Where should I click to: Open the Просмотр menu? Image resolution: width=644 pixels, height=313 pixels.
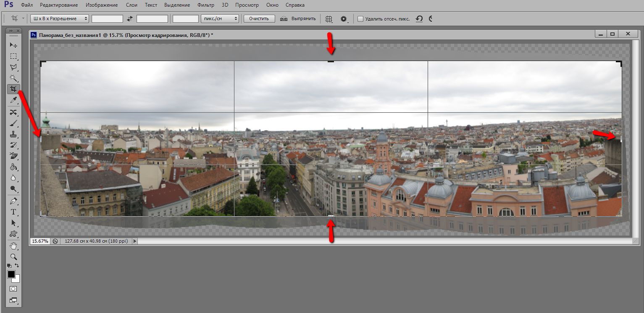pyautogui.click(x=247, y=5)
